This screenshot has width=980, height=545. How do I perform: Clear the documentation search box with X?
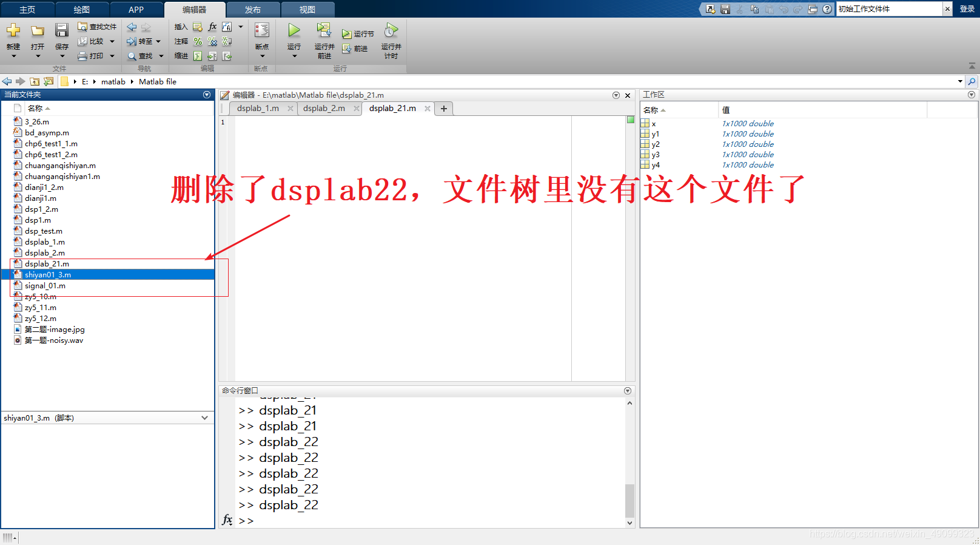click(x=947, y=9)
